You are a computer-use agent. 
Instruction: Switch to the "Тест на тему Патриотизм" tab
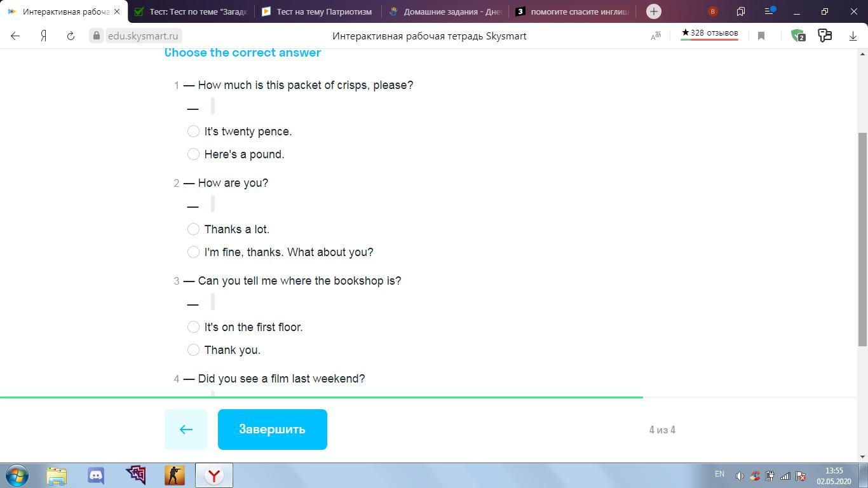[318, 11]
